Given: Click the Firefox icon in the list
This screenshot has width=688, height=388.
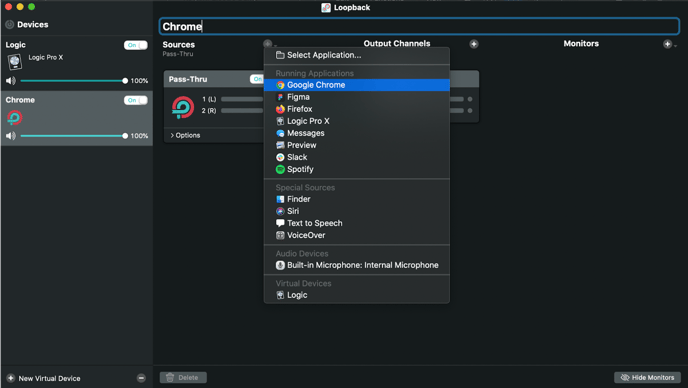Looking at the screenshot, I should (x=280, y=109).
